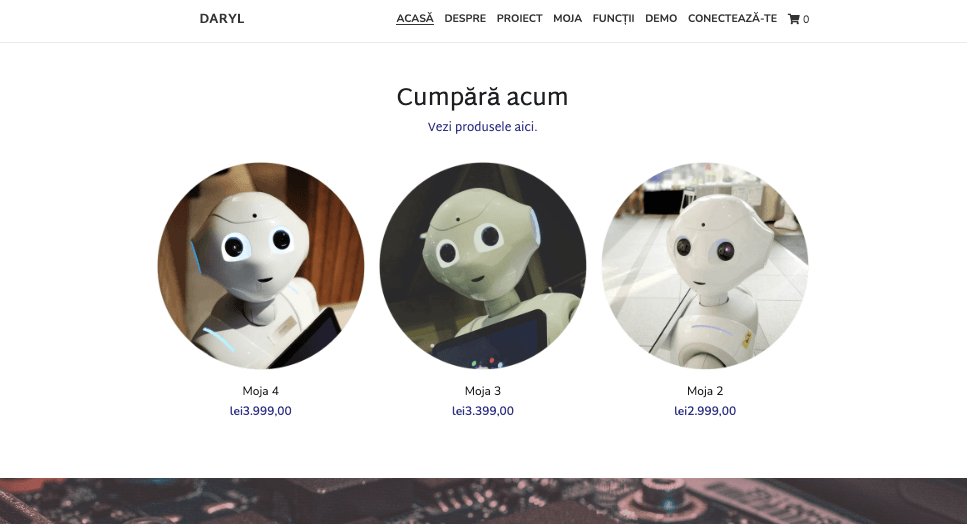Click the Moja 3 product title
The image size is (967, 524).
pyautogui.click(x=483, y=391)
